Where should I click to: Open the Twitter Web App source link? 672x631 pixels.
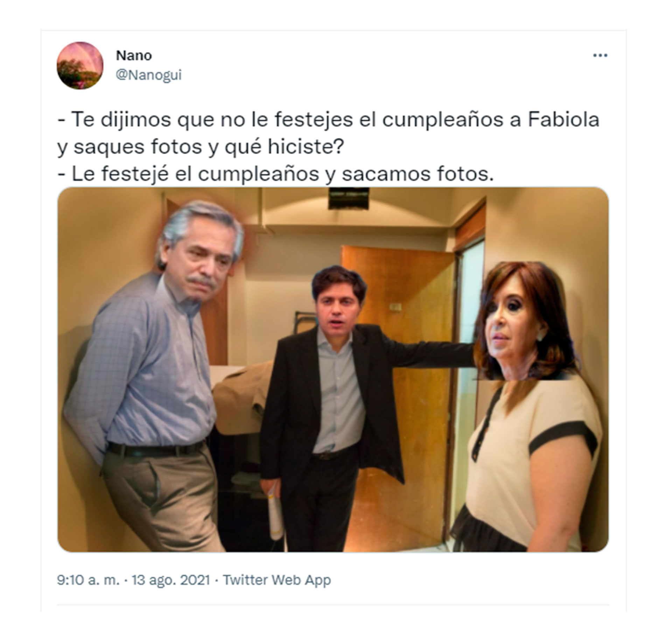[x=277, y=580]
